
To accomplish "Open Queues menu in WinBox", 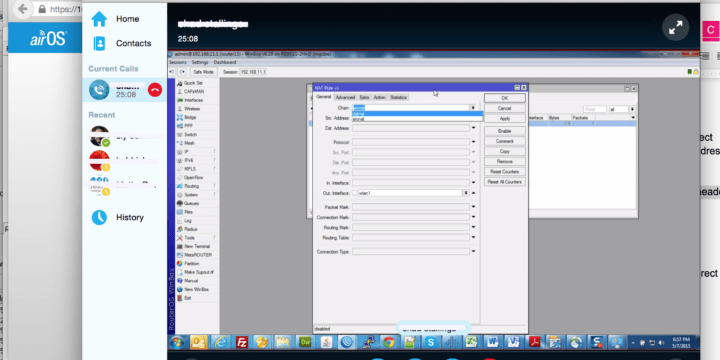I will click(191, 203).
